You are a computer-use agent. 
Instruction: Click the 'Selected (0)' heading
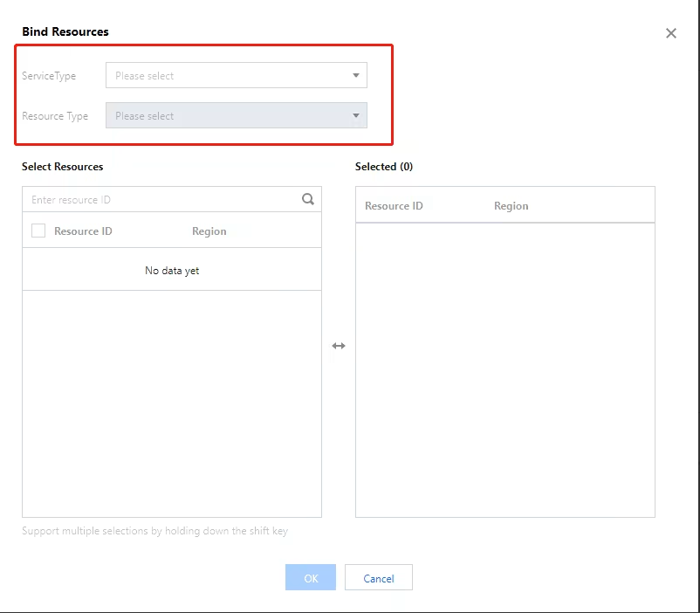point(384,167)
